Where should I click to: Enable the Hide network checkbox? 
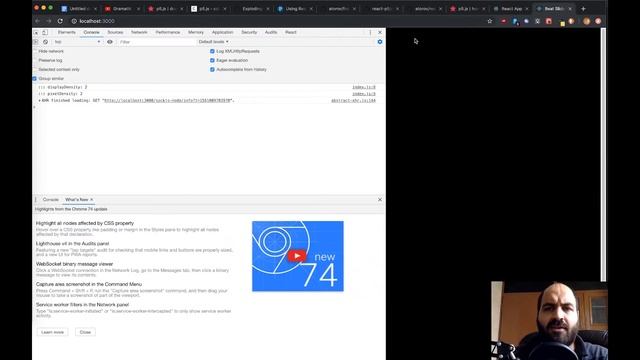coord(35,51)
